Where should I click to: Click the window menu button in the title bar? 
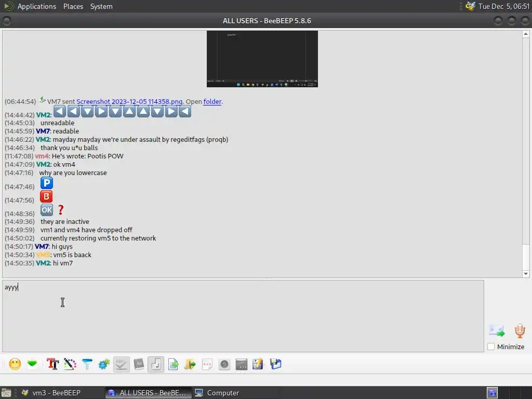6,21
